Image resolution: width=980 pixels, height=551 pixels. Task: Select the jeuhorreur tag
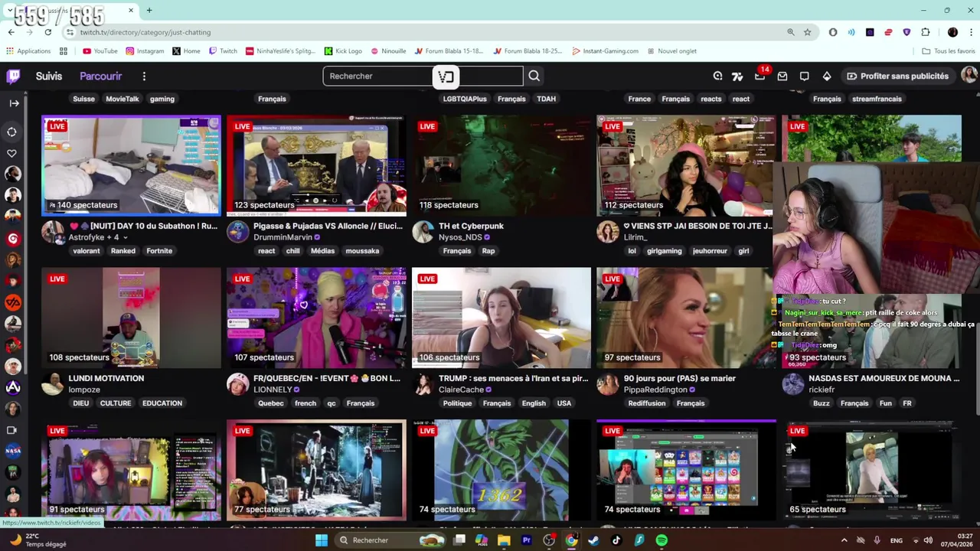(710, 251)
